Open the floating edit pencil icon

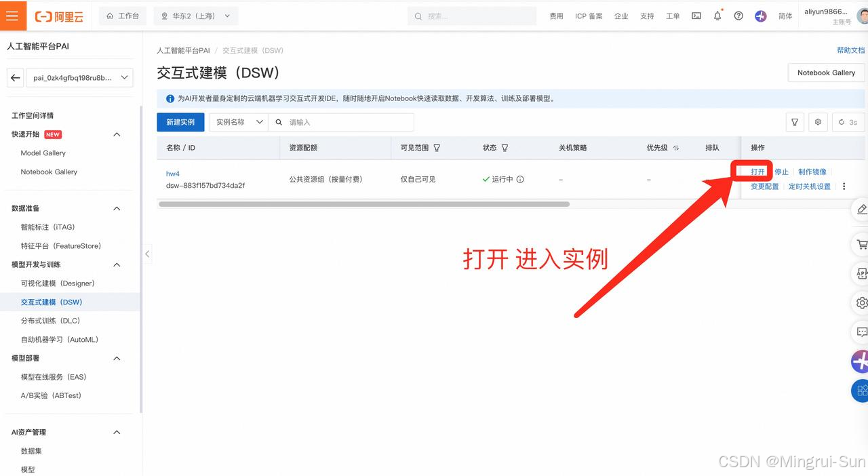point(861,210)
